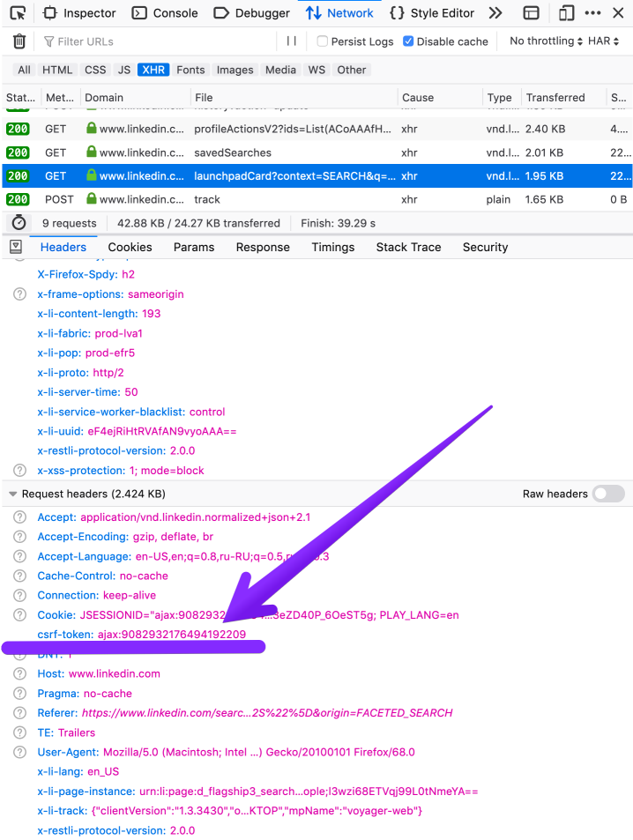Open the Style Editor panel
Image resolution: width=633 pixels, height=840 pixels.
point(432,13)
